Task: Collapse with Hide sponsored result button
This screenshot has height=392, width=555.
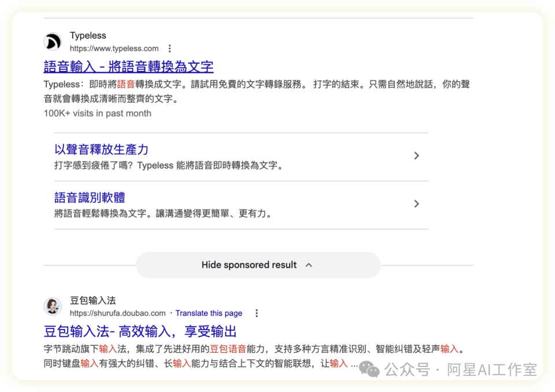Action: (x=258, y=265)
